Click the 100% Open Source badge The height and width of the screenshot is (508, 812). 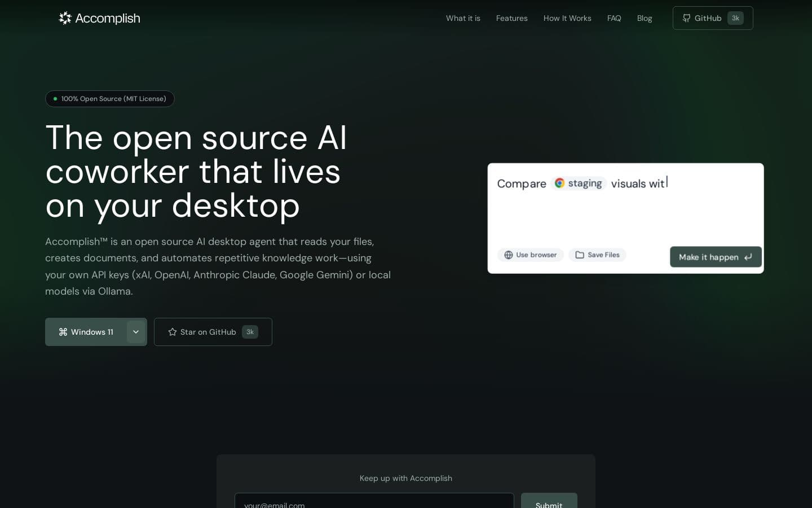click(110, 99)
